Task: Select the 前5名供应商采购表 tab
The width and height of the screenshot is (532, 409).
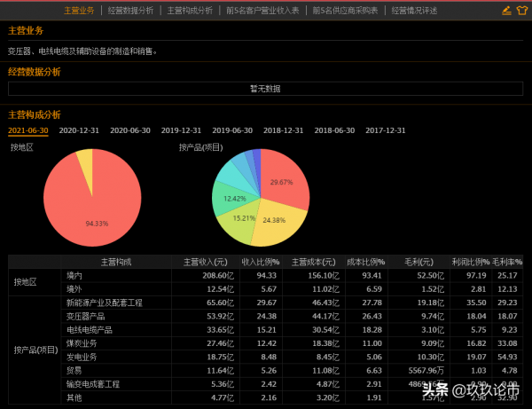Action: (x=345, y=11)
